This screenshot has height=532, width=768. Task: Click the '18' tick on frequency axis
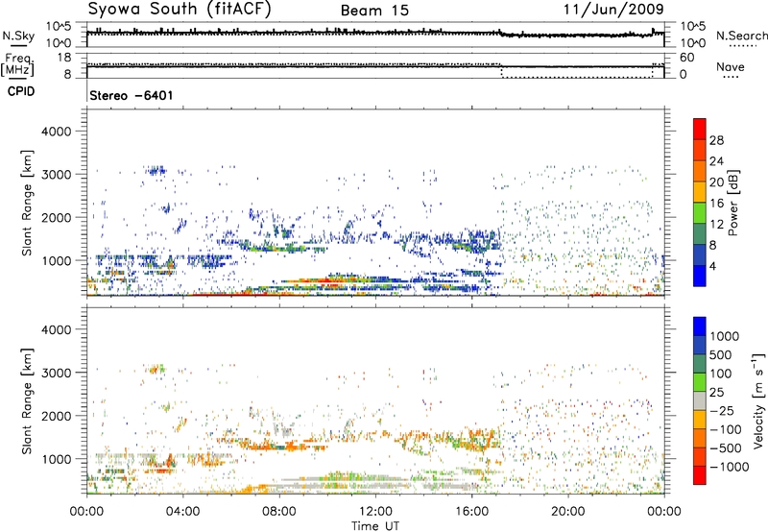(64, 57)
